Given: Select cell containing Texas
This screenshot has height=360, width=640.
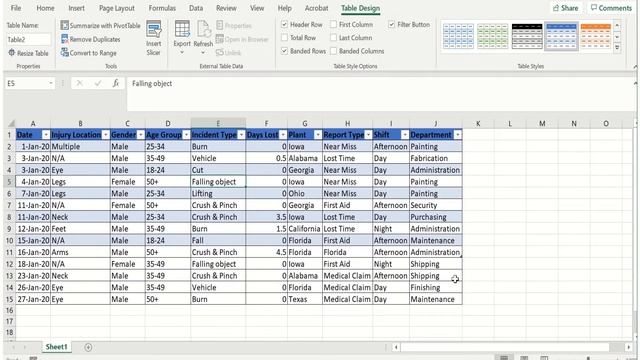Looking at the screenshot, I should [305, 299].
